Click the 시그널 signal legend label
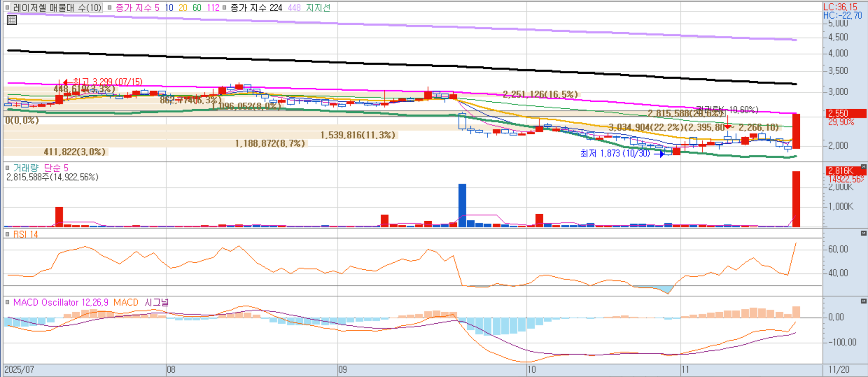868x377 pixels. click(156, 302)
